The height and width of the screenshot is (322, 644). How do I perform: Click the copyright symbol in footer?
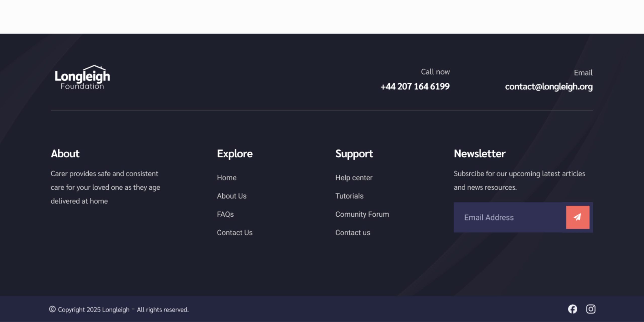(x=52, y=309)
